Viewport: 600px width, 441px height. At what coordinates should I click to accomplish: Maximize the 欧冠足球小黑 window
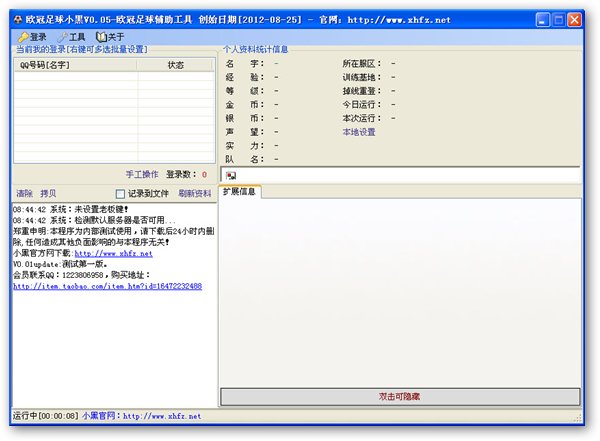[558, 20]
